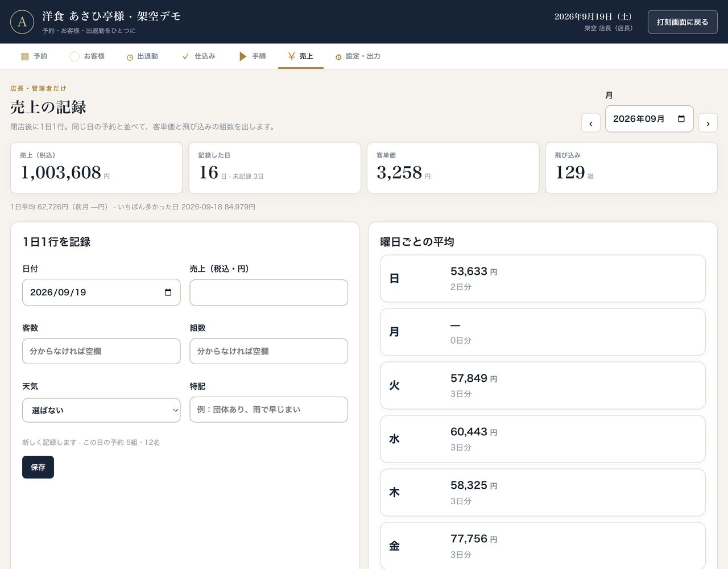This screenshot has height=569, width=728.
Task: Go to previous month arrow
Action: click(x=591, y=123)
